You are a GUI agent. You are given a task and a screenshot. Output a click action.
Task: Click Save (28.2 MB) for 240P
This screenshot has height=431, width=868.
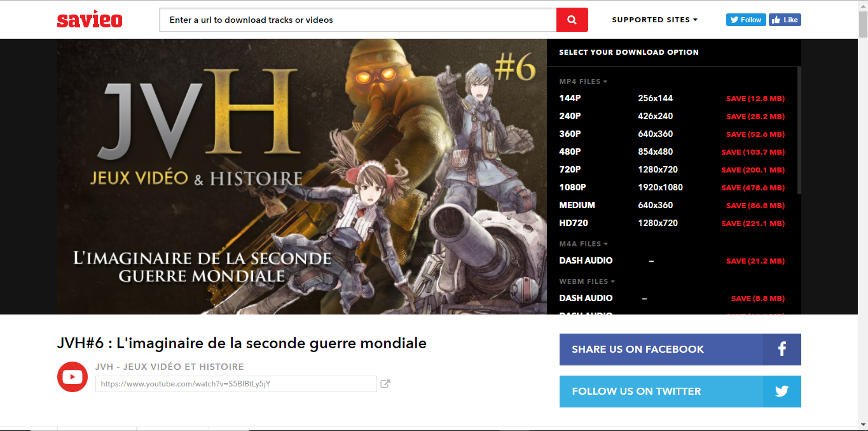coord(755,117)
